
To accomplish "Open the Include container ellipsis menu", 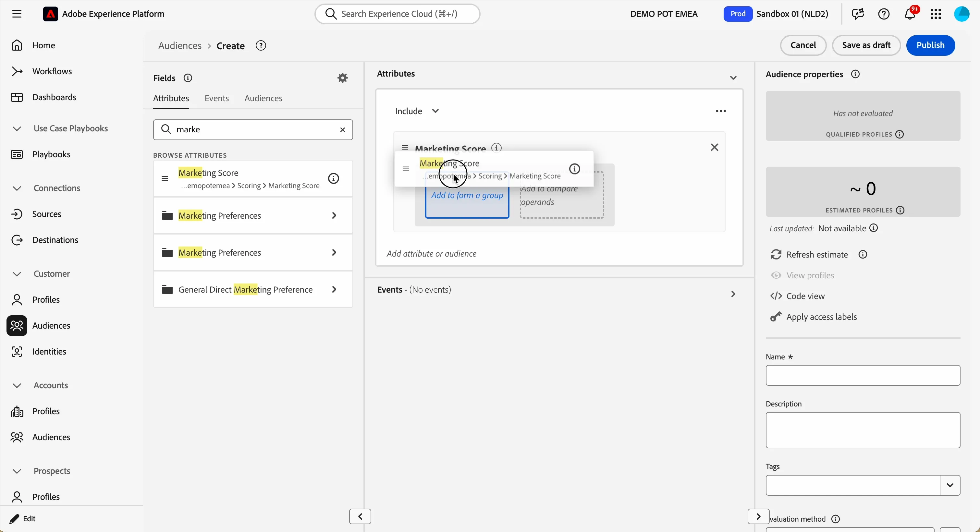I will [x=721, y=111].
